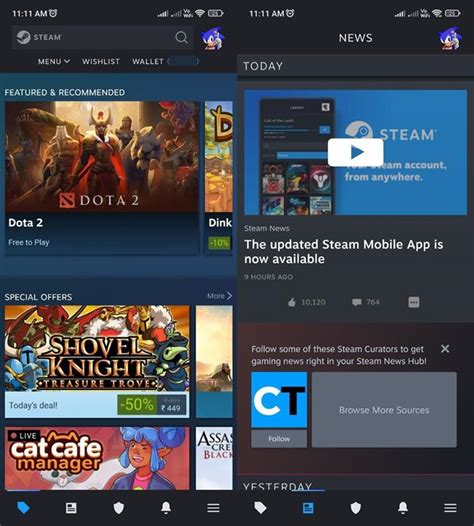Tap the 'Steam News' source label
This screenshot has height=526, width=474.
pos(266,228)
